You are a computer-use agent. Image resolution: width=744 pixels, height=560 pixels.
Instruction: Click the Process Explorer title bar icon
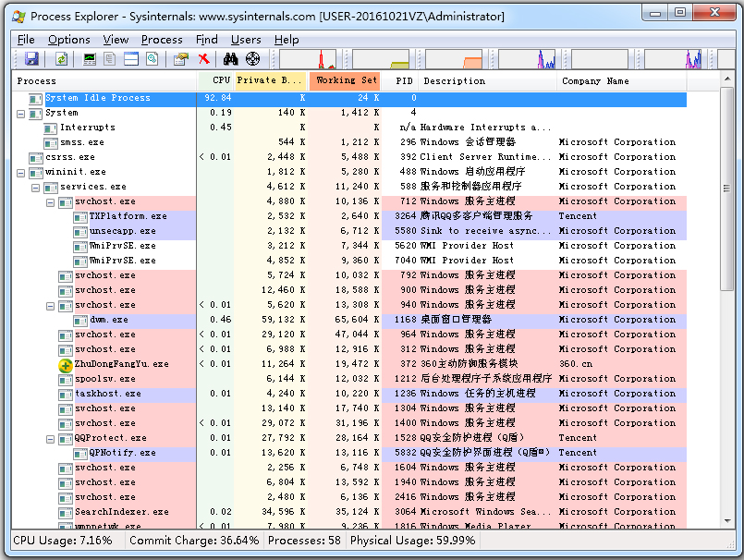[x=19, y=17]
